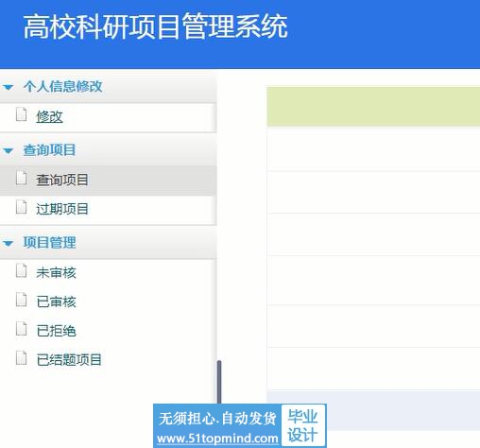480x448 pixels.
Task: Click the www.51topmind.com link
Action: 217,439
